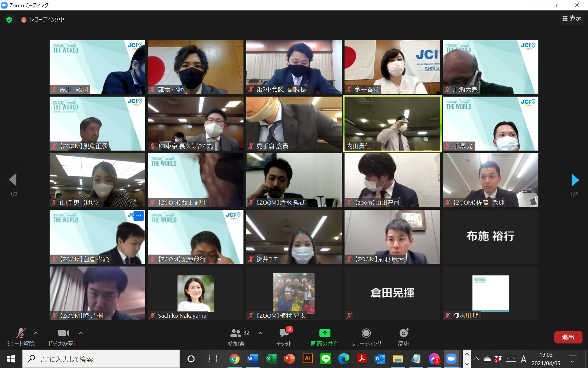Screen dimensions: 588x368
Task: Click the red recording indicator
Action: tap(24, 20)
